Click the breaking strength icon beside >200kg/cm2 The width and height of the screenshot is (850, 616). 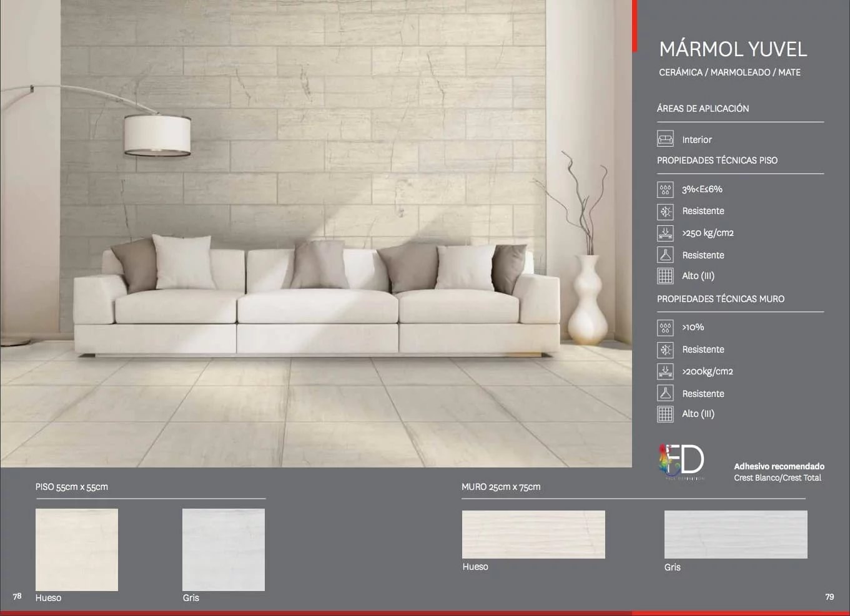[x=665, y=371]
